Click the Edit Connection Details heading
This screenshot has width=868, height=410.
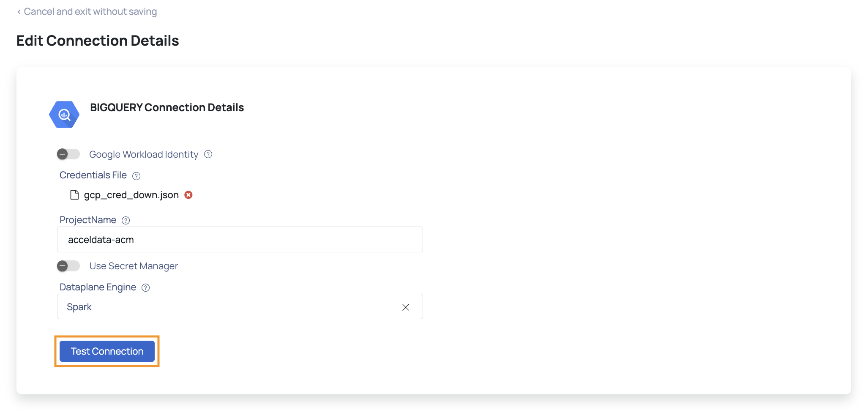pyautogui.click(x=98, y=41)
